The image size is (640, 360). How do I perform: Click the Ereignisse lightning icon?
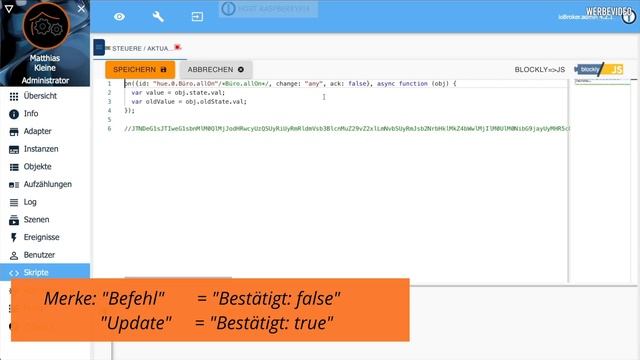click(14, 238)
